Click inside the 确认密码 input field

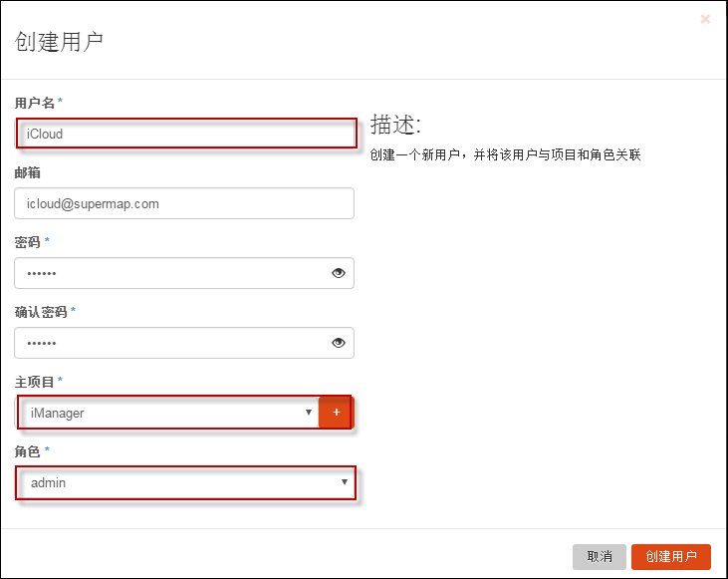[x=169, y=343]
